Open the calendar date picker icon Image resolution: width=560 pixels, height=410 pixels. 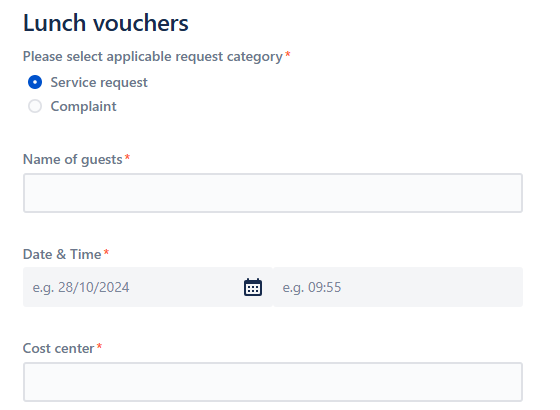(253, 287)
